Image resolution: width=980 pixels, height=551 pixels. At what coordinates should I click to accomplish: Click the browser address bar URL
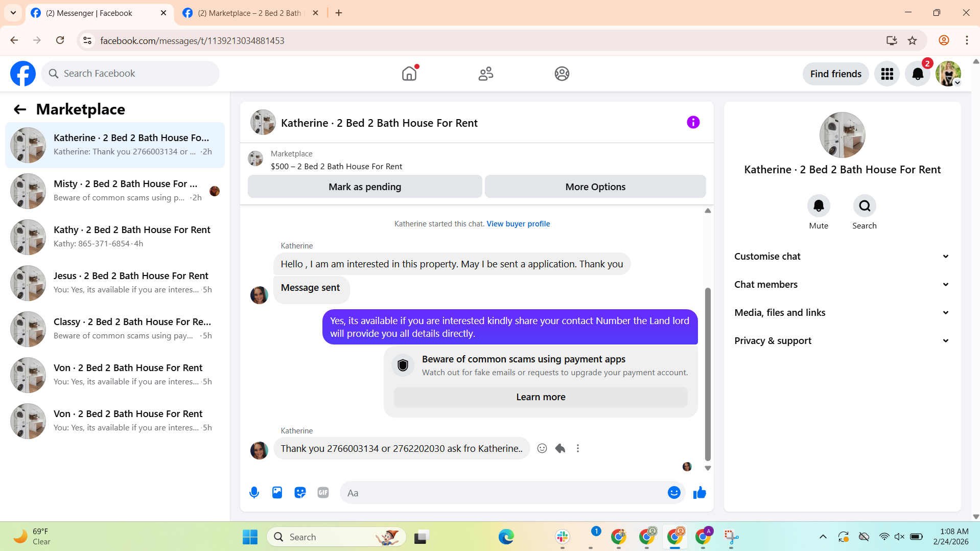coord(192,40)
